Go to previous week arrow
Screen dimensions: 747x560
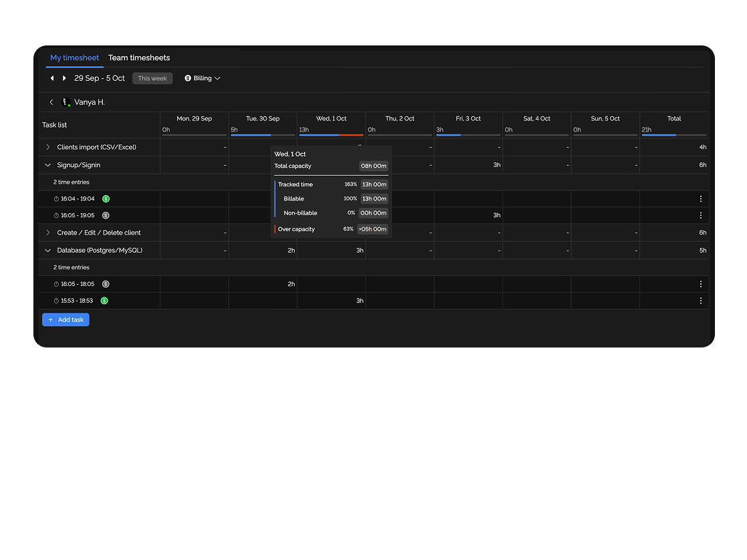[52, 78]
